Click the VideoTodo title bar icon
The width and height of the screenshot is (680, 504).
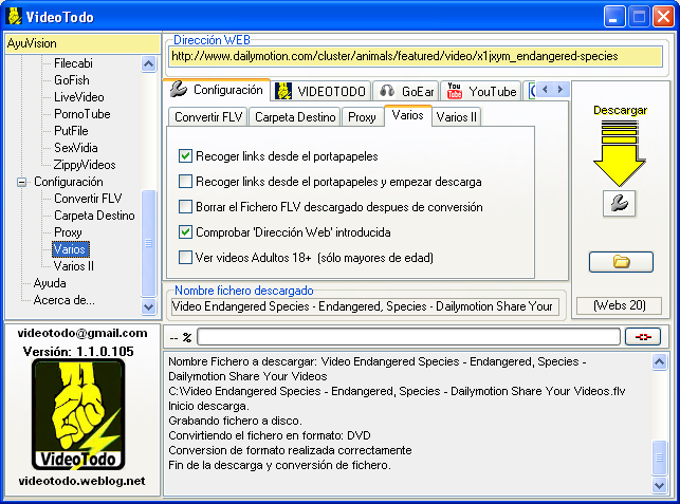(x=14, y=16)
